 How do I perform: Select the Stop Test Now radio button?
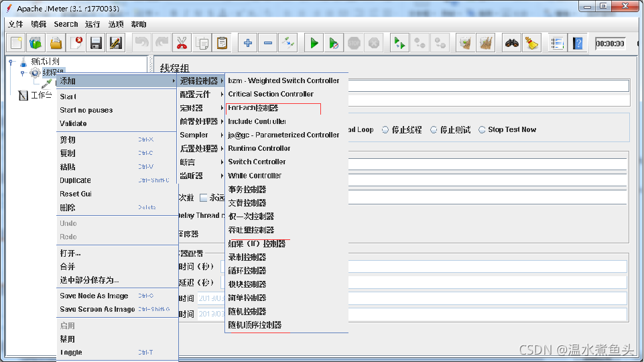(x=482, y=130)
